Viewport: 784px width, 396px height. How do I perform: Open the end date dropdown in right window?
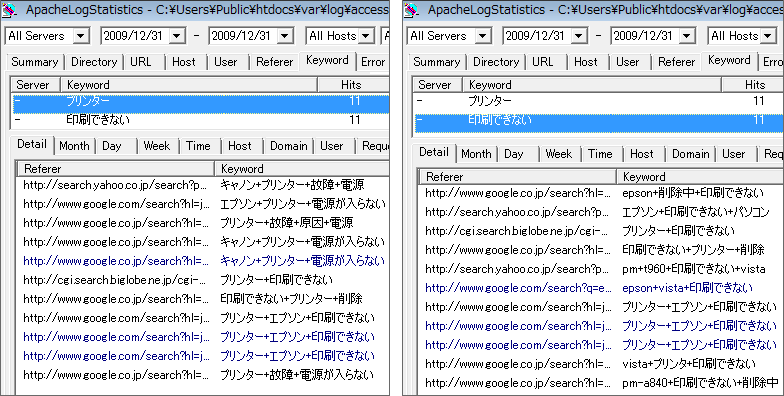point(687,36)
